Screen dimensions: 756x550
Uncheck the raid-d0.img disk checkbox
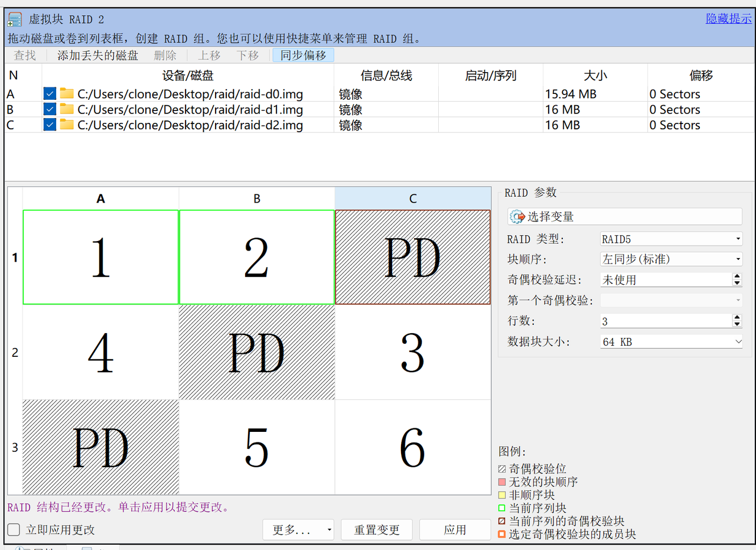(50, 94)
